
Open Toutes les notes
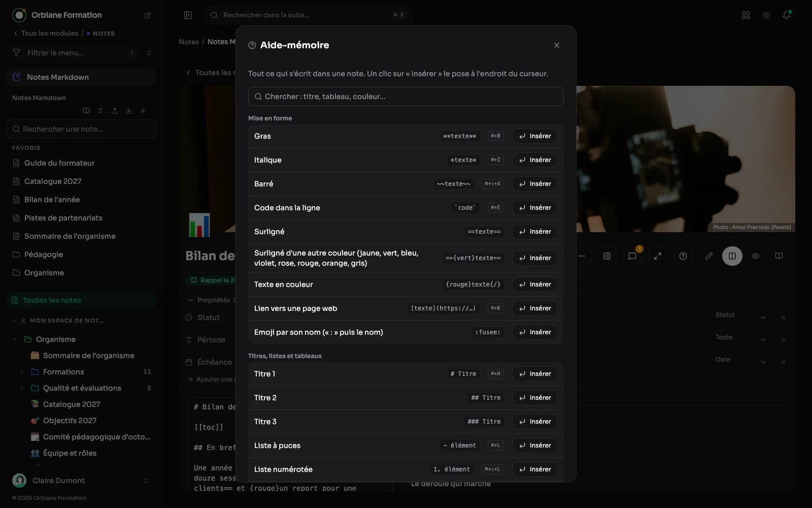[x=81, y=300]
